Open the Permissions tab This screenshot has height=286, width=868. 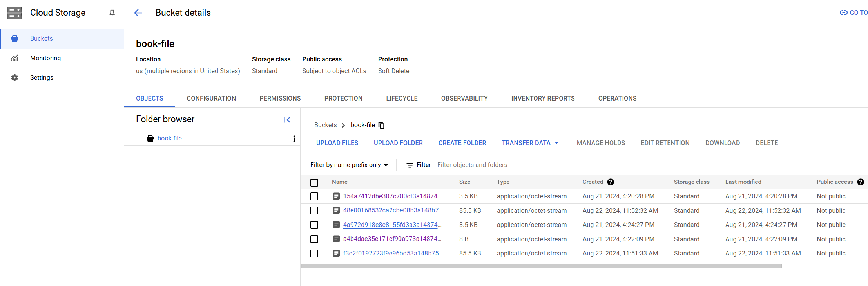click(x=280, y=99)
